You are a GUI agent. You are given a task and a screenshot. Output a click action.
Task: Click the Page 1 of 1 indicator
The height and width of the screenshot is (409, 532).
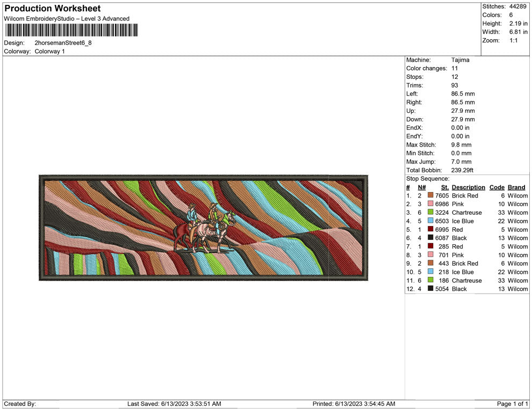coord(512,404)
